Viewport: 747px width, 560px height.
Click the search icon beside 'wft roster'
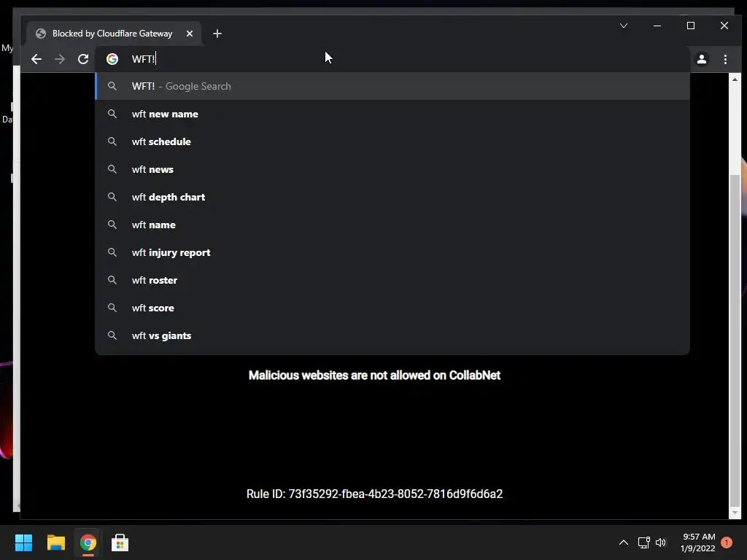[112, 280]
